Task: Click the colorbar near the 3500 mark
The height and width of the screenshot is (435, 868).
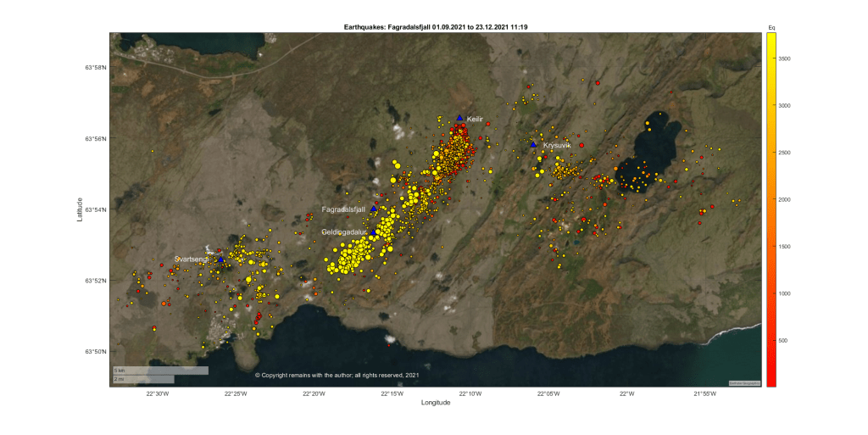Action: [x=771, y=59]
